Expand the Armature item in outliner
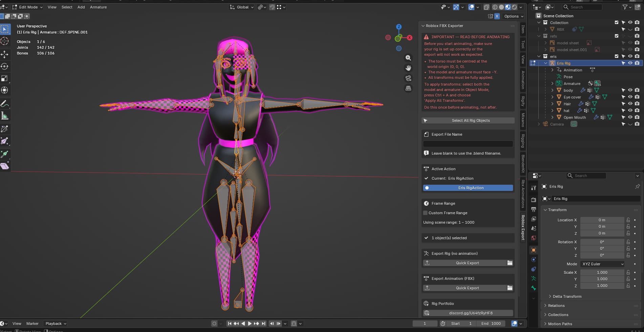Viewport: 644px width, 332px height. [552, 84]
